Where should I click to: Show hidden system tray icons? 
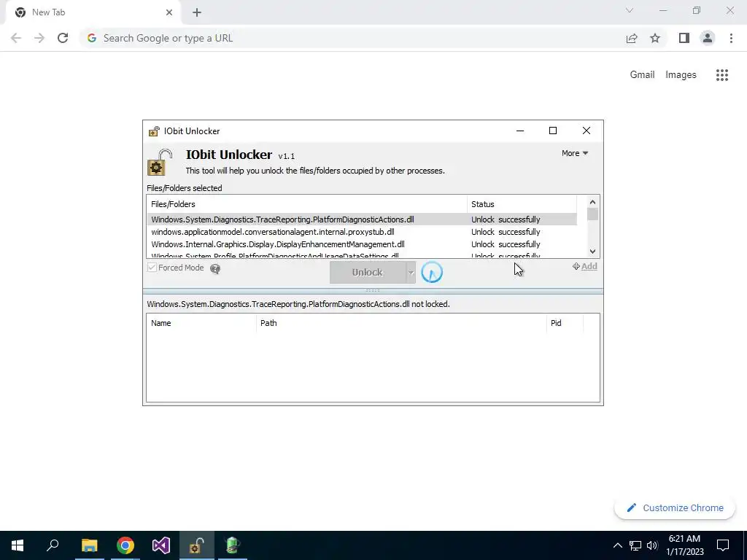pyautogui.click(x=617, y=545)
